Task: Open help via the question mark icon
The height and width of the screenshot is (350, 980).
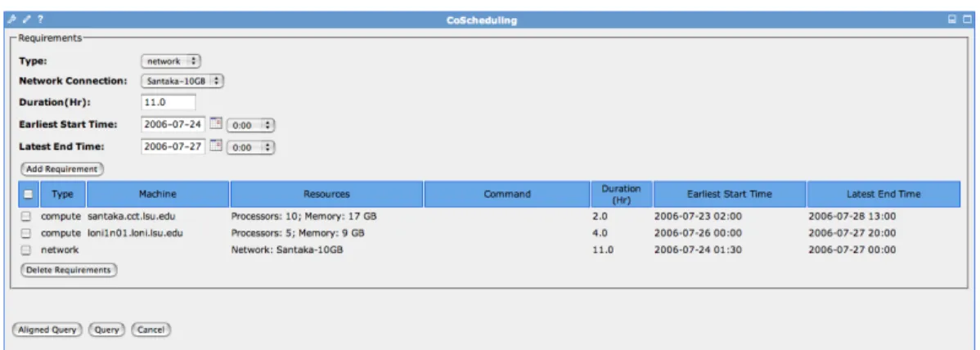Action: tap(41, 20)
